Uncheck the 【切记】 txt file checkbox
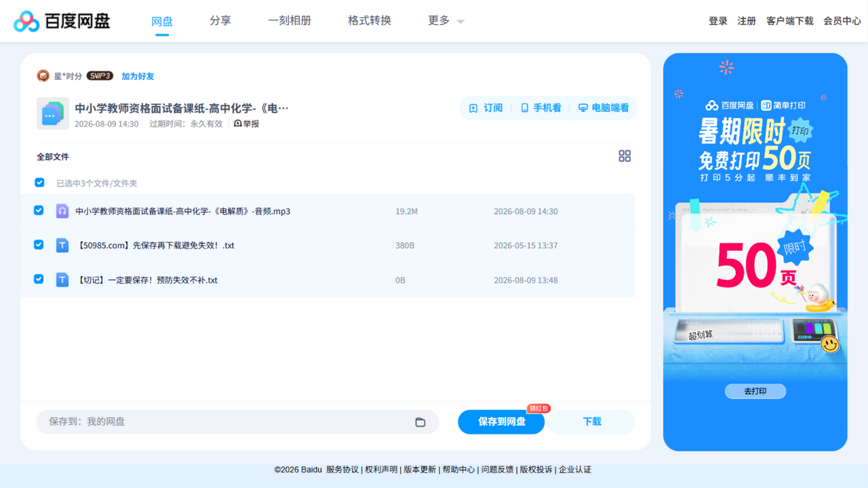The width and height of the screenshot is (868, 488). coord(39,279)
